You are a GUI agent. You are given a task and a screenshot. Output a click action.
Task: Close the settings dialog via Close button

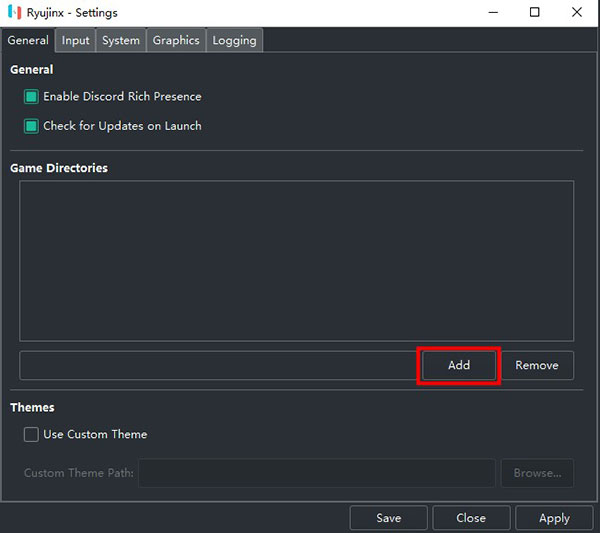pyautogui.click(x=471, y=518)
